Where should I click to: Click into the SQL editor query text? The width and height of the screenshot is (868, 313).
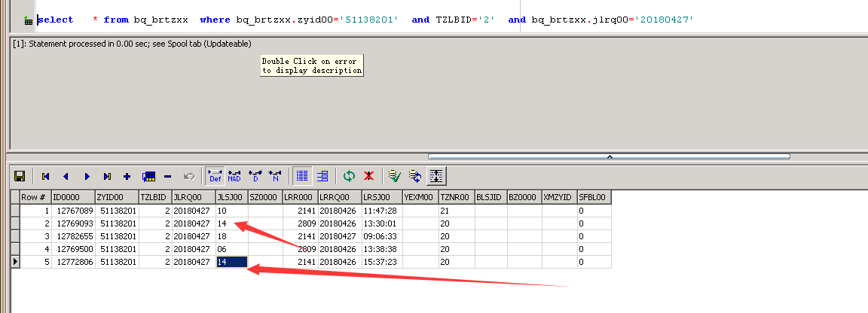[365, 20]
